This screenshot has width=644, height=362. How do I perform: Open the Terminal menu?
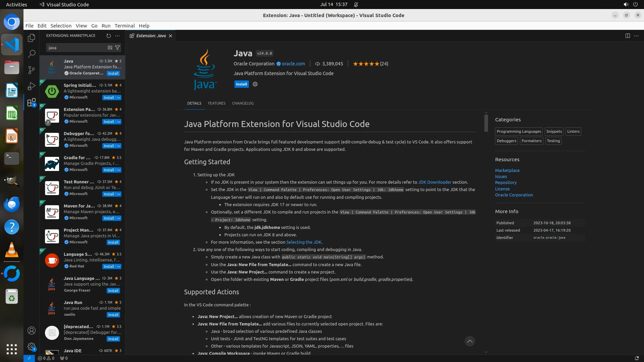(x=124, y=25)
